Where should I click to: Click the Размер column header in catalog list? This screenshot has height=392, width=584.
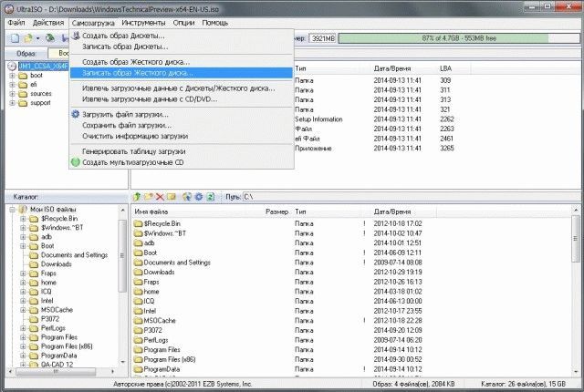coord(277,211)
